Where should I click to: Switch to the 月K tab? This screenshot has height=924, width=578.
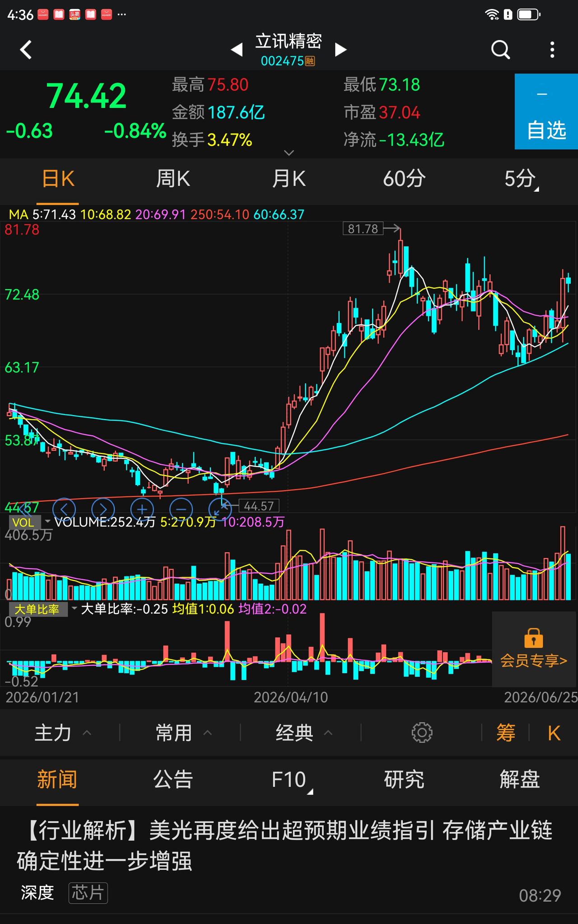tap(289, 179)
